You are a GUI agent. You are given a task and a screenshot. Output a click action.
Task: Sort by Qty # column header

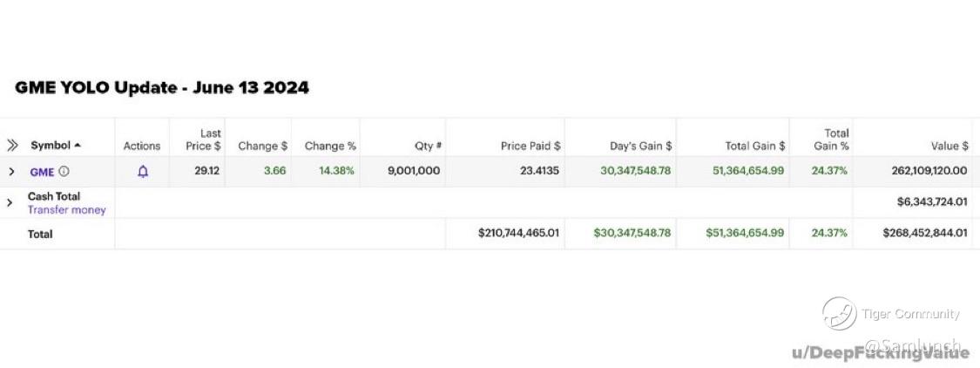pyautogui.click(x=428, y=146)
